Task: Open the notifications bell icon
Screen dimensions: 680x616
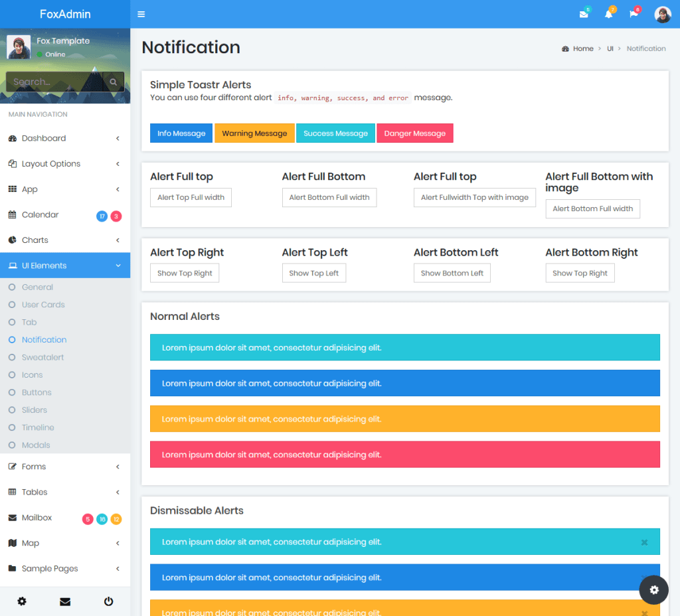Action: (x=609, y=13)
